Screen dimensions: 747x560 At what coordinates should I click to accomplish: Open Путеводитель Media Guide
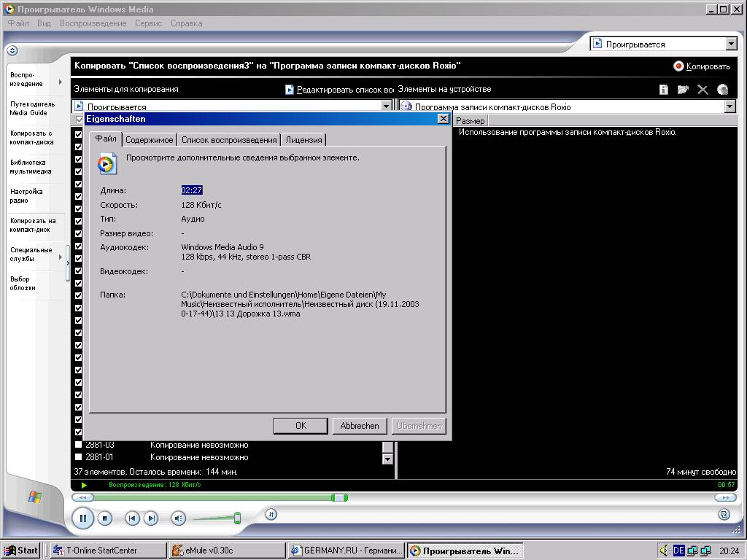32,109
